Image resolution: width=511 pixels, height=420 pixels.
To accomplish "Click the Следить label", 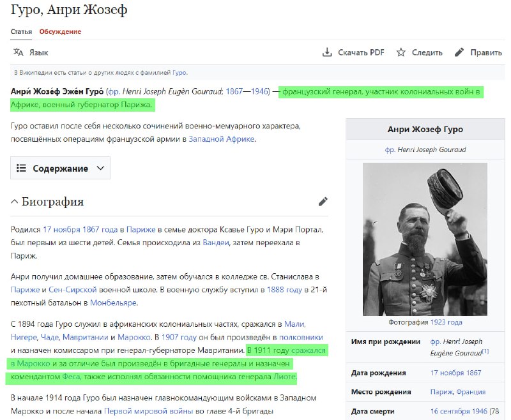I will [x=427, y=52].
